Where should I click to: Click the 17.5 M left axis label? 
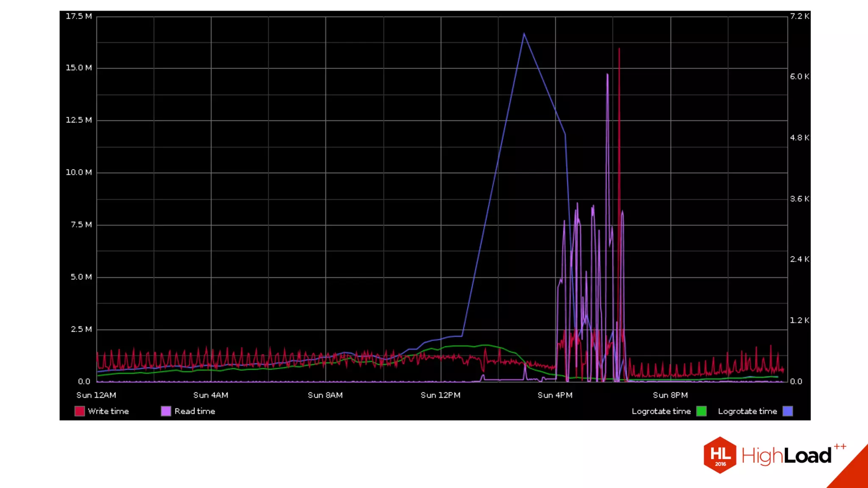(79, 16)
